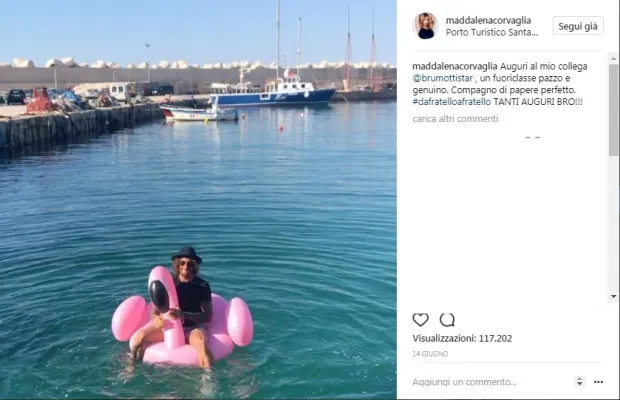Viewport: 620px width, 400px height.
Task: Click the Segui già follow button
Action: (x=578, y=26)
